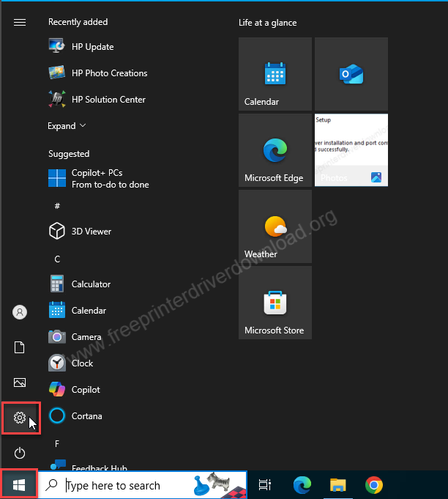Open File Explorer from taskbar

337,485
